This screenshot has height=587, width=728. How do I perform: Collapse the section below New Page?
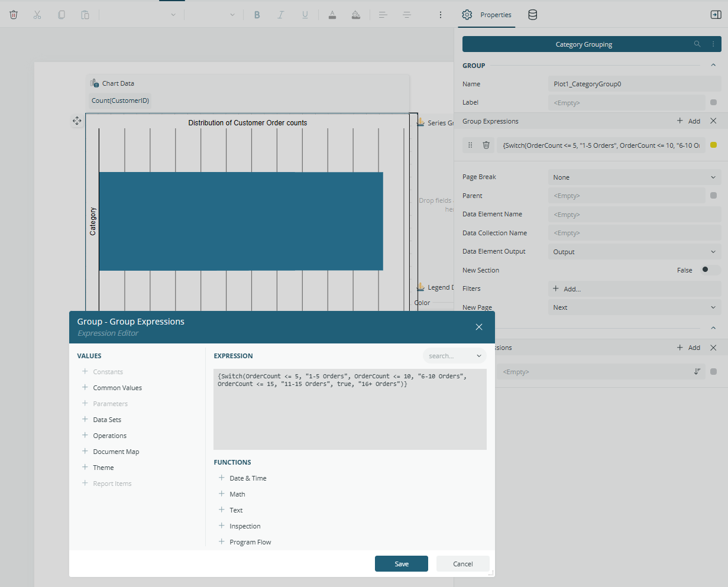pyautogui.click(x=713, y=327)
